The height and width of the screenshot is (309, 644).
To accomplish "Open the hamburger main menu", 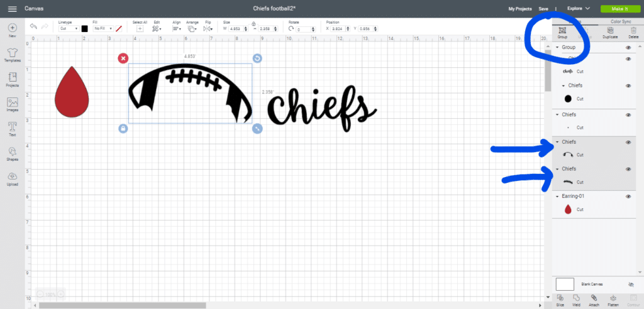I will click(x=13, y=9).
